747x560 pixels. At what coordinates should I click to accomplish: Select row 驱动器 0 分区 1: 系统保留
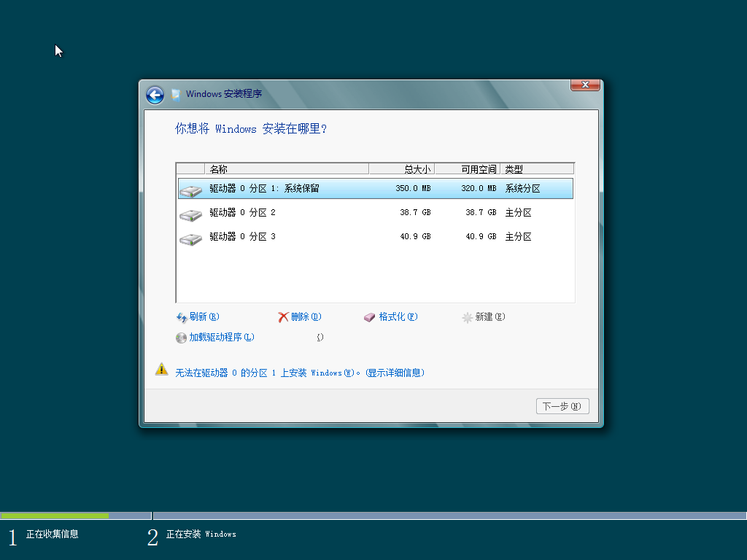point(376,189)
